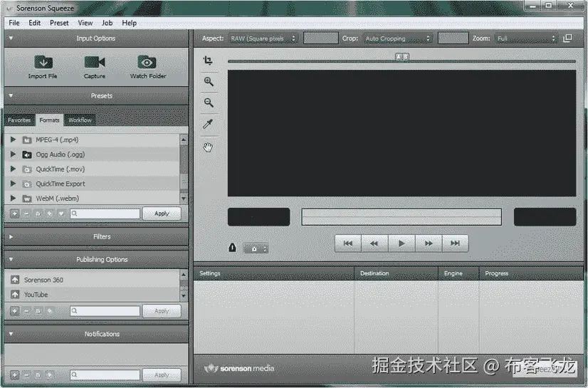Click the Notifications search field
Image resolution: width=588 pixels, height=388 pixels.
point(105,375)
